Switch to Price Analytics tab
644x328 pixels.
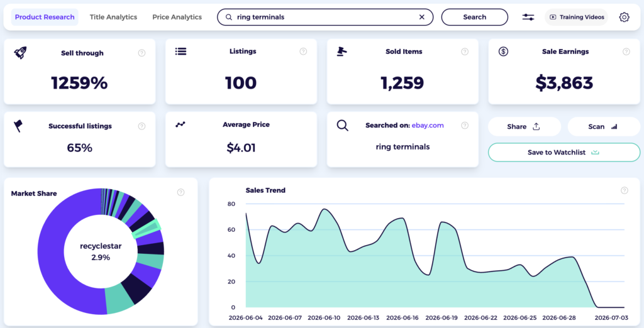[177, 17]
